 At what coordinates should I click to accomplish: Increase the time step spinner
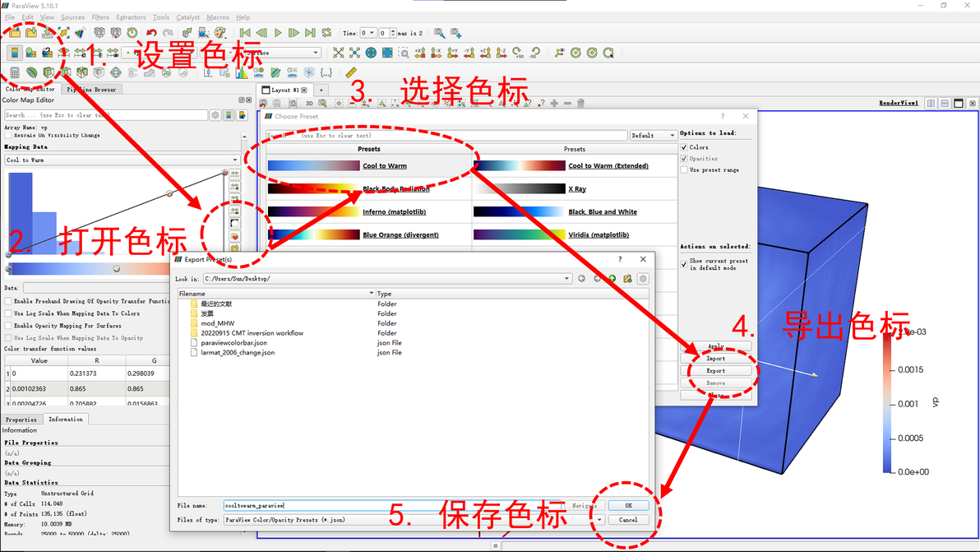393,30
